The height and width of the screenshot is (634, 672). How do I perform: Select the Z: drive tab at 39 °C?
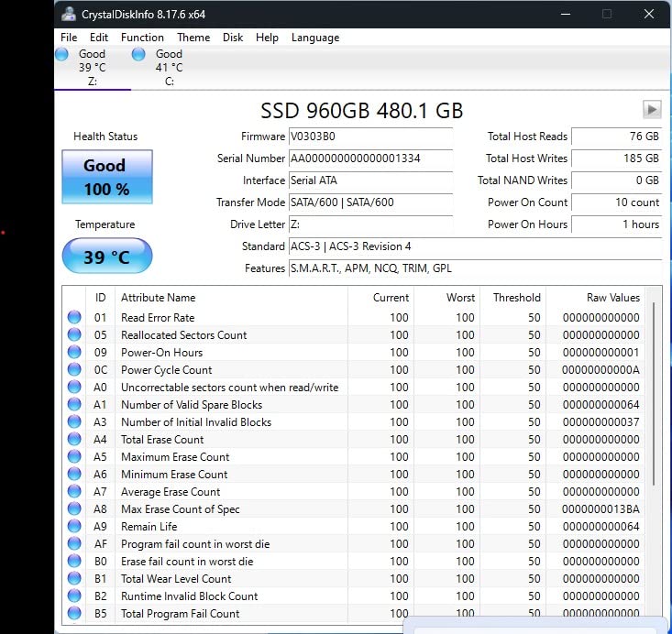click(x=93, y=67)
